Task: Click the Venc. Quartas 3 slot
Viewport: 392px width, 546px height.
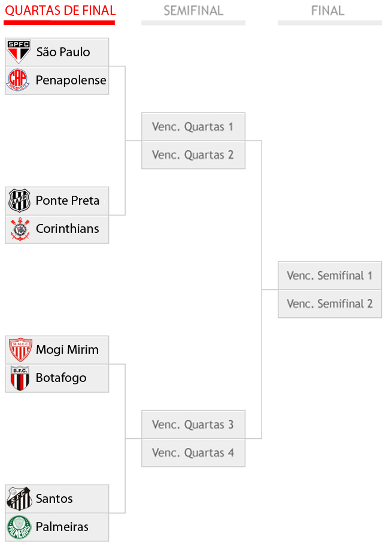Action: click(193, 424)
